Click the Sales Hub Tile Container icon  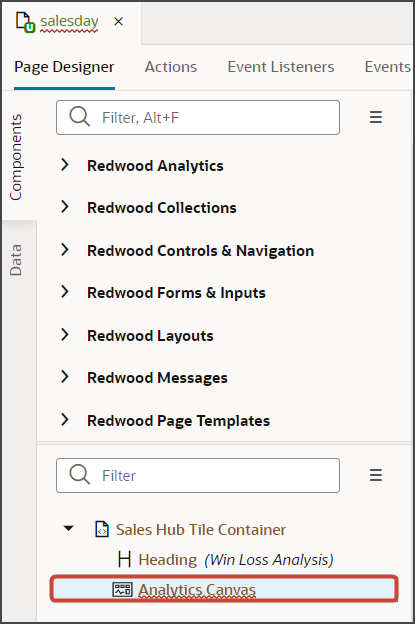[x=102, y=529]
